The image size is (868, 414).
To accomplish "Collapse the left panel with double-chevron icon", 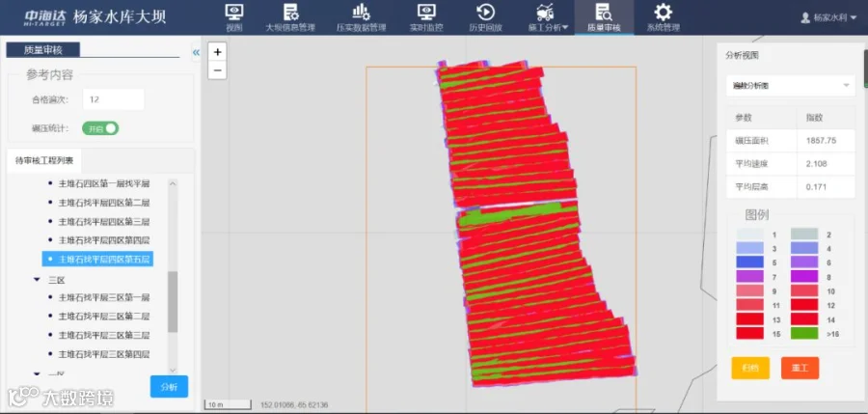I will (x=196, y=53).
